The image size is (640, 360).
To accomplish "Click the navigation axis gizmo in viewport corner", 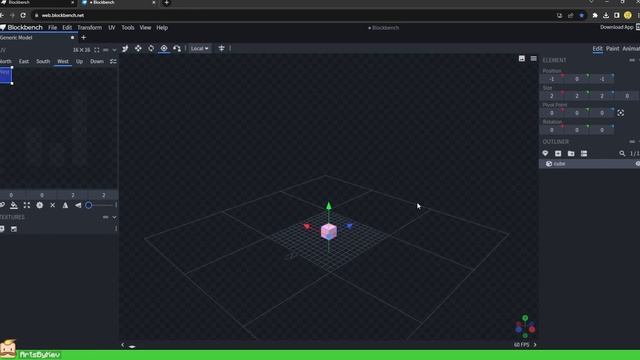I will [525, 327].
